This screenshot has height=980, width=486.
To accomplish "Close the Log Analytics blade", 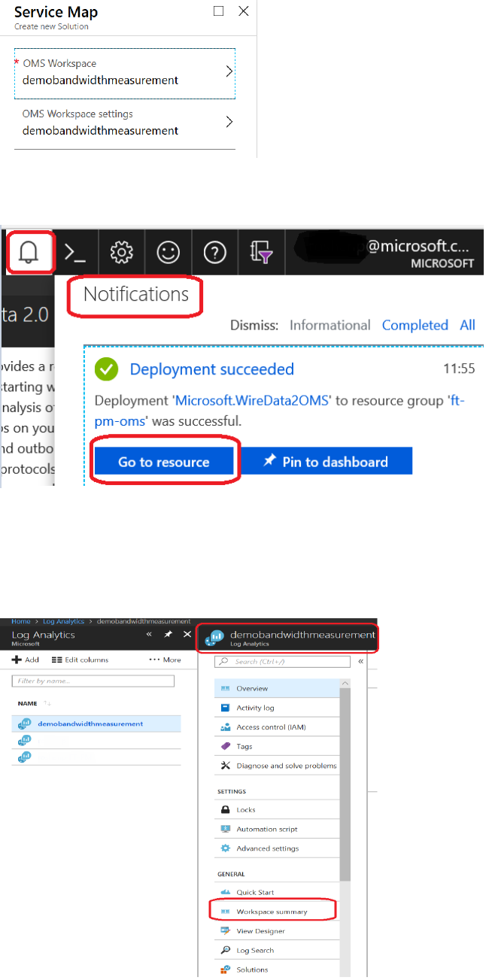I will click(x=187, y=635).
